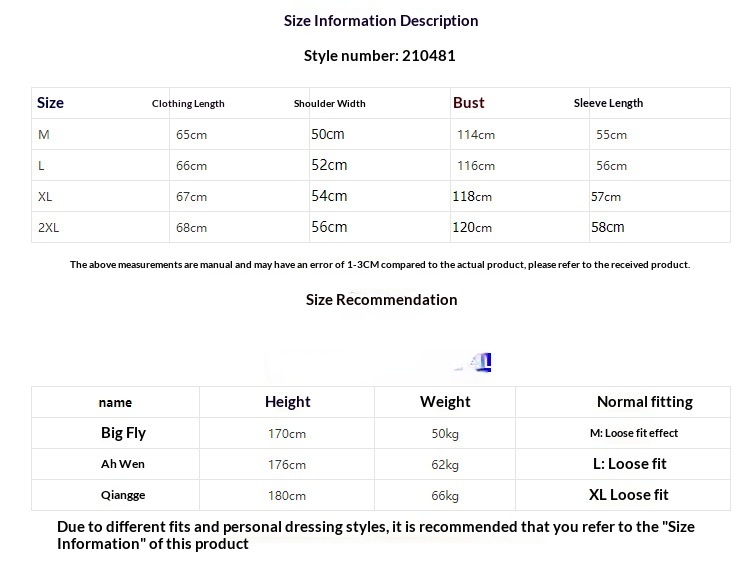The width and height of the screenshot is (747, 583).
Task: Select the Bust column header
Action: pyautogui.click(x=468, y=103)
